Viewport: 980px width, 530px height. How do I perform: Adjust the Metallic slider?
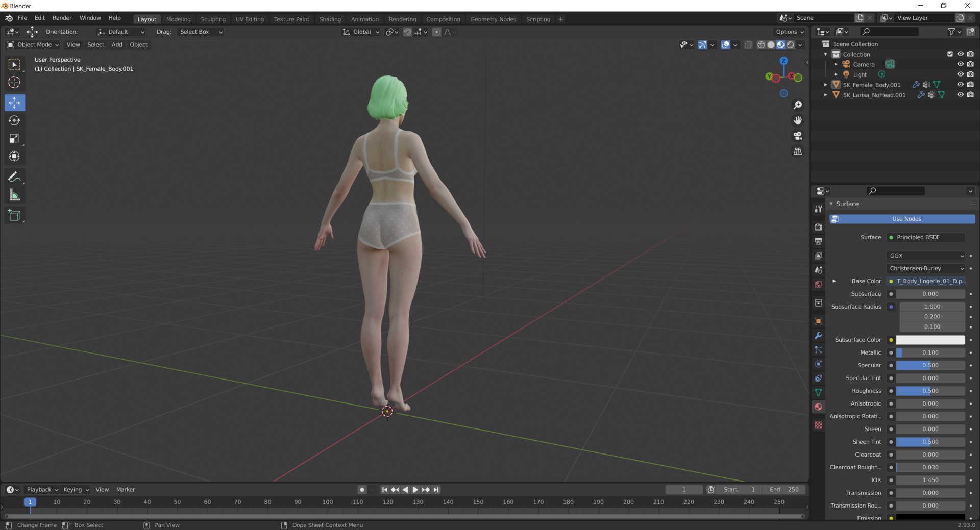coord(930,352)
